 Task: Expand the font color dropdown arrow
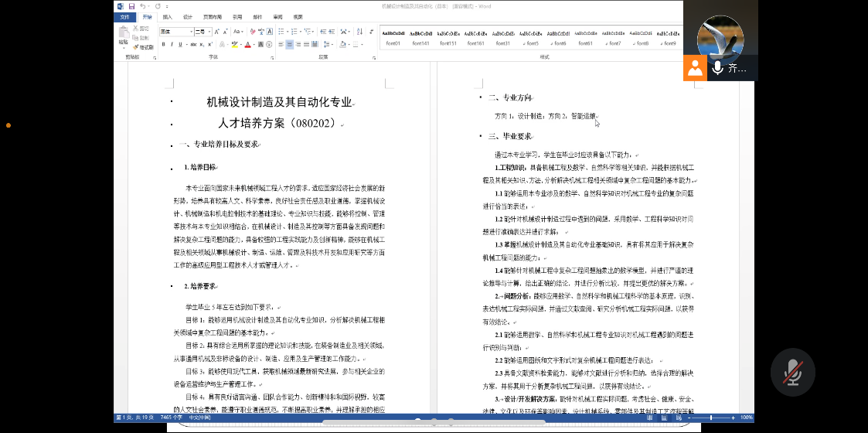(254, 45)
